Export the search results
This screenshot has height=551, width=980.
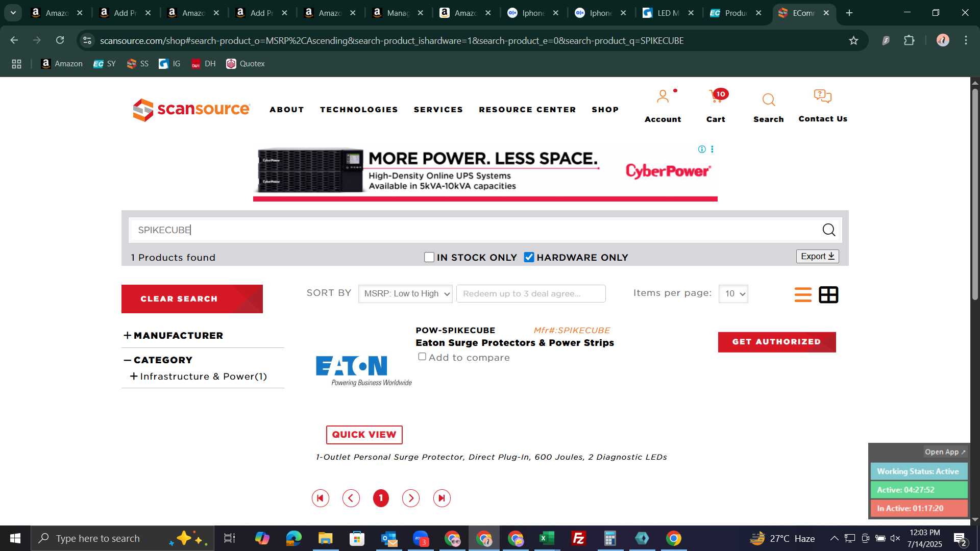click(817, 256)
